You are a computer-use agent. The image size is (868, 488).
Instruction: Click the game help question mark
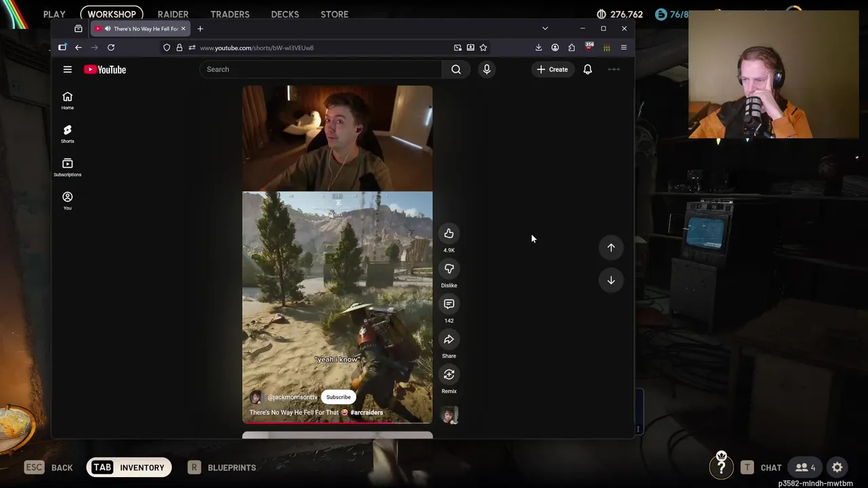pos(722,466)
